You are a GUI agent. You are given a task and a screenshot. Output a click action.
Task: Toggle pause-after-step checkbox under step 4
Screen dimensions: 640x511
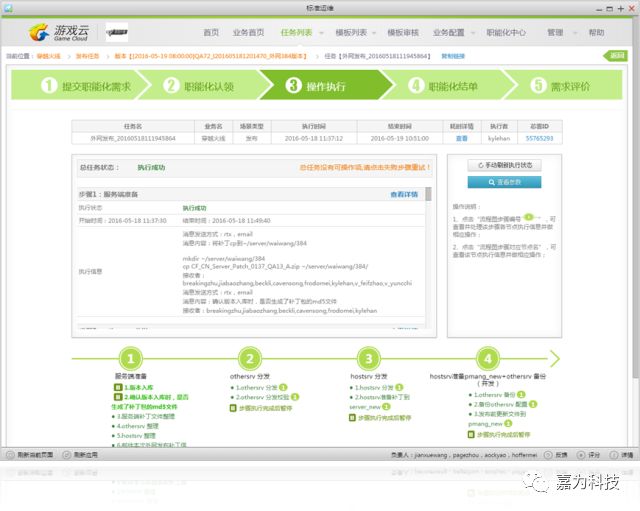pos(471,435)
